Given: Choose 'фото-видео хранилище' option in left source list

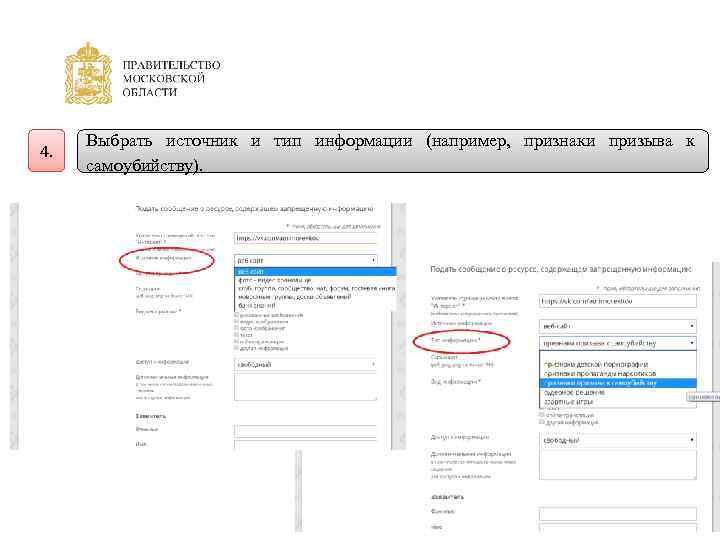Looking at the screenshot, I should tap(315, 280).
